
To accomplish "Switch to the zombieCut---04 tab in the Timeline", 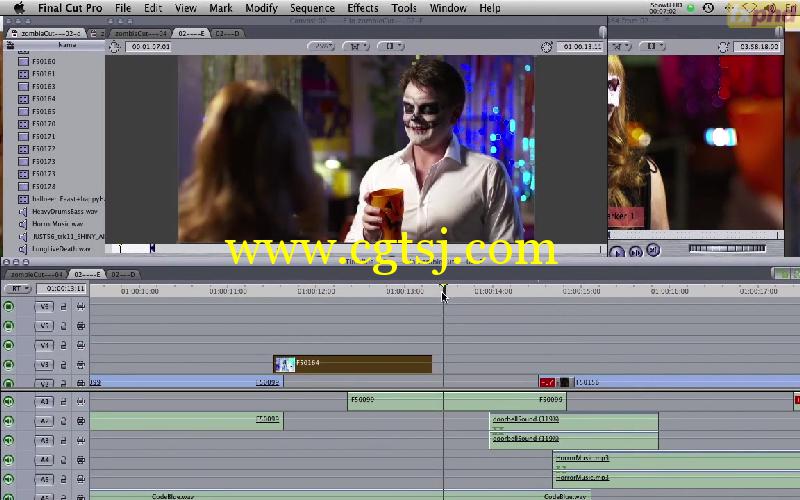I will point(36,274).
